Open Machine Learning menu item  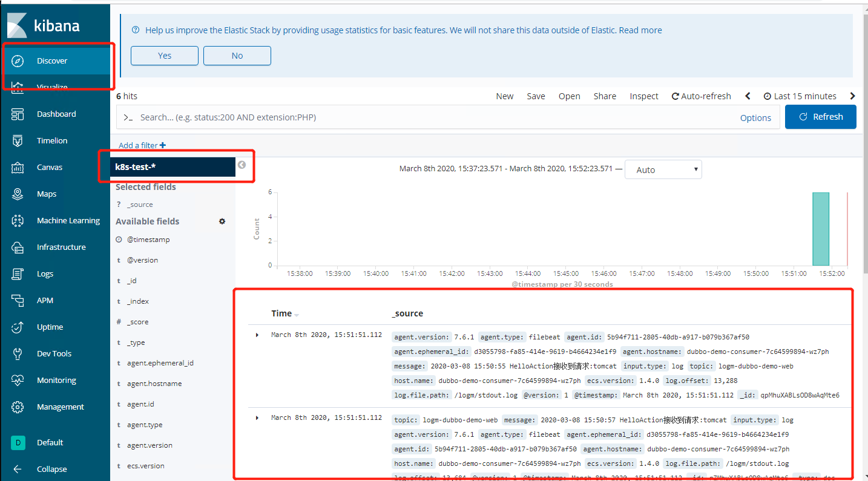pyautogui.click(x=68, y=220)
